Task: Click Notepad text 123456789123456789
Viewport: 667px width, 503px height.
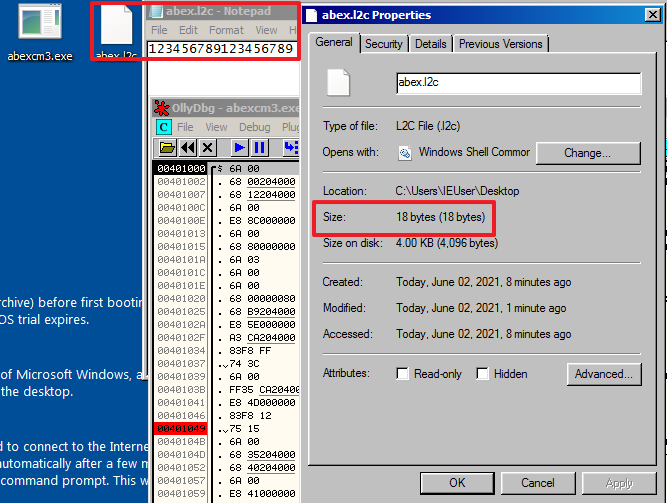Action: [x=221, y=49]
